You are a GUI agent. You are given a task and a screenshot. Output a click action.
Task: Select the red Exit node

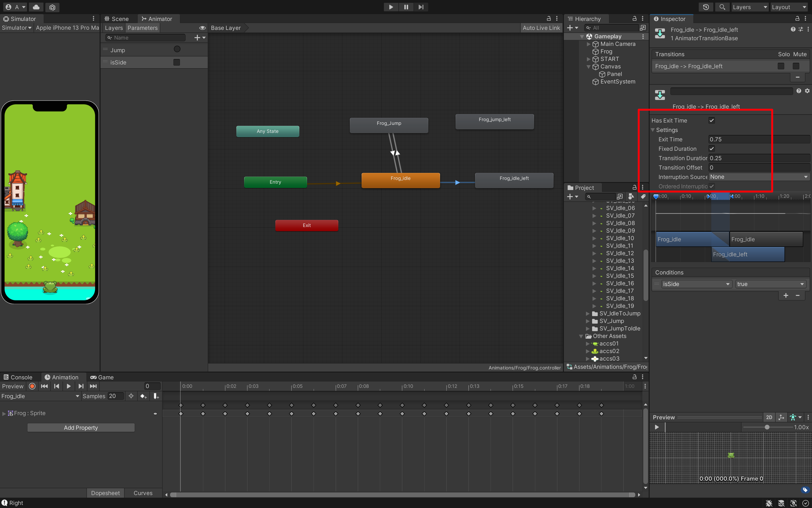pyautogui.click(x=307, y=225)
